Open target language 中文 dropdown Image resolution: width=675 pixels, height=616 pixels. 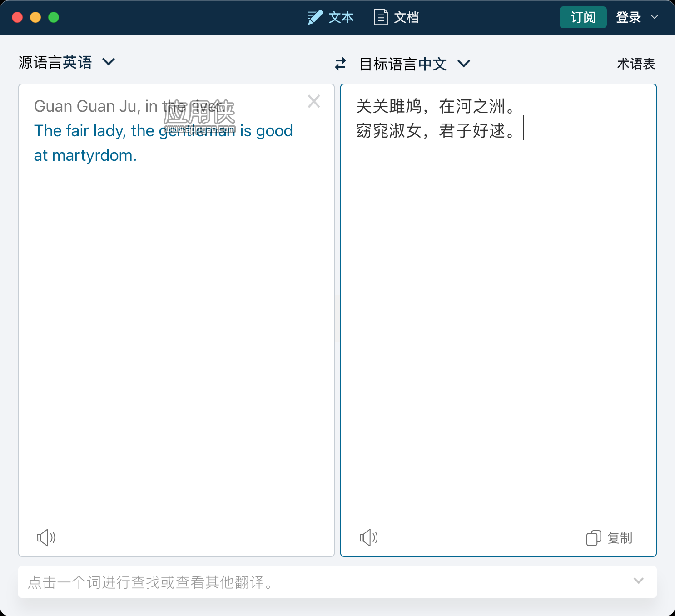pyautogui.click(x=414, y=64)
